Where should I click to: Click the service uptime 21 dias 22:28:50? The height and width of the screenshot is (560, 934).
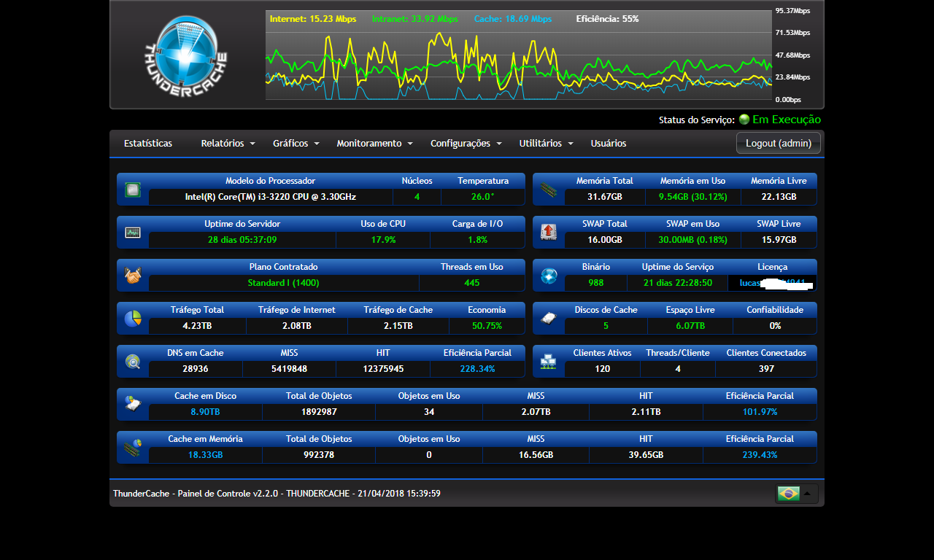point(678,283)
